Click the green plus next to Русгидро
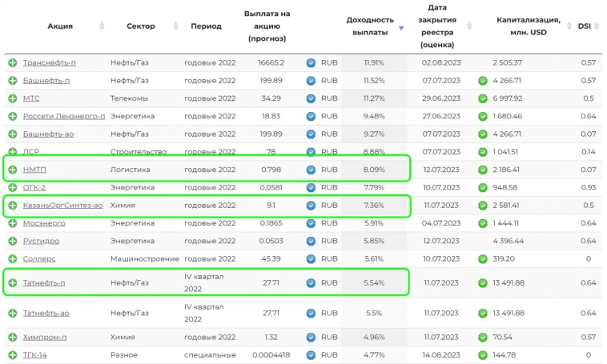 (13, 241)
